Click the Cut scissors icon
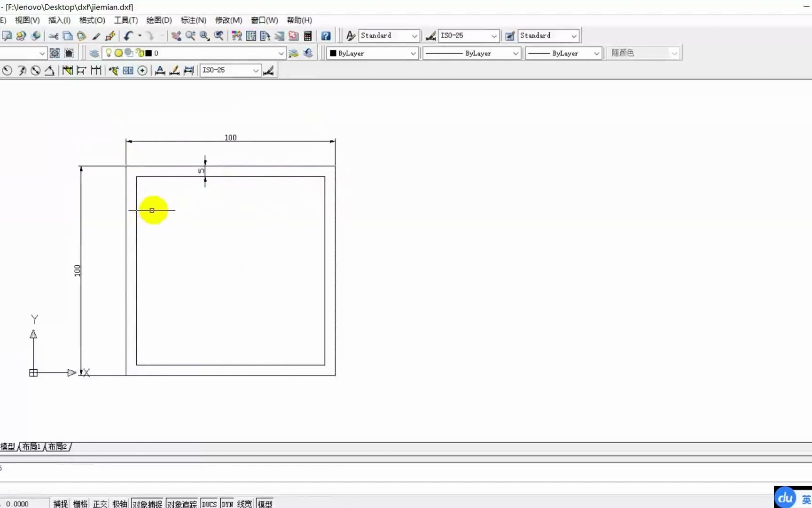The width and height of the screenshot is (812, 508). [54, 36]
